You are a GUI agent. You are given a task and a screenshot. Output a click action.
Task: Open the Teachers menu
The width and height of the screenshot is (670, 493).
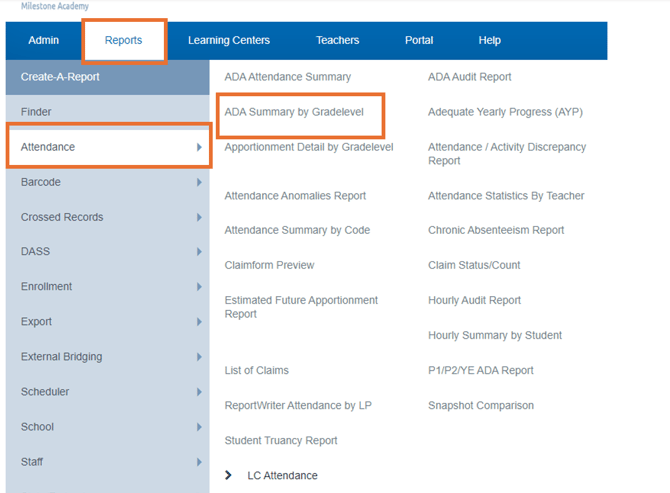pos(338,41)
